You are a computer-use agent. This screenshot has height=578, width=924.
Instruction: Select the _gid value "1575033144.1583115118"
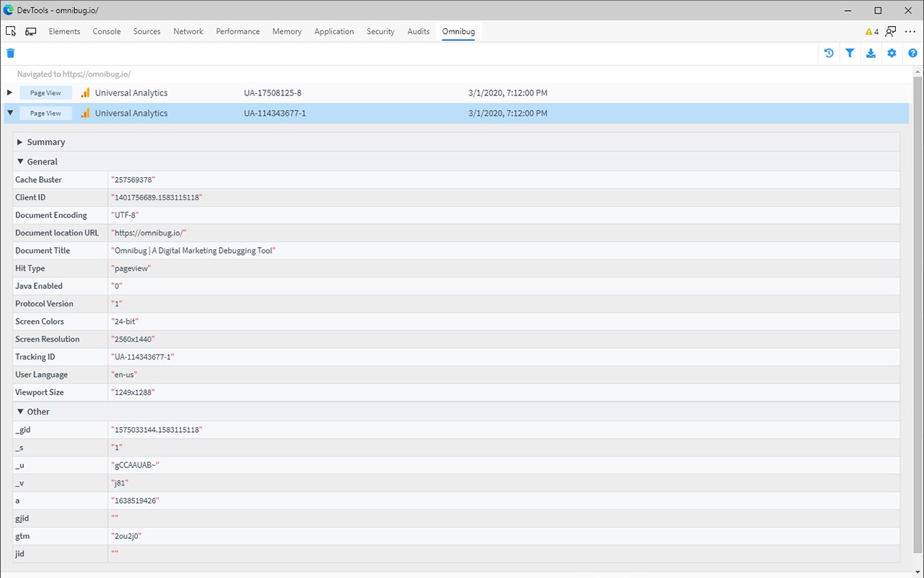[156, 430]
